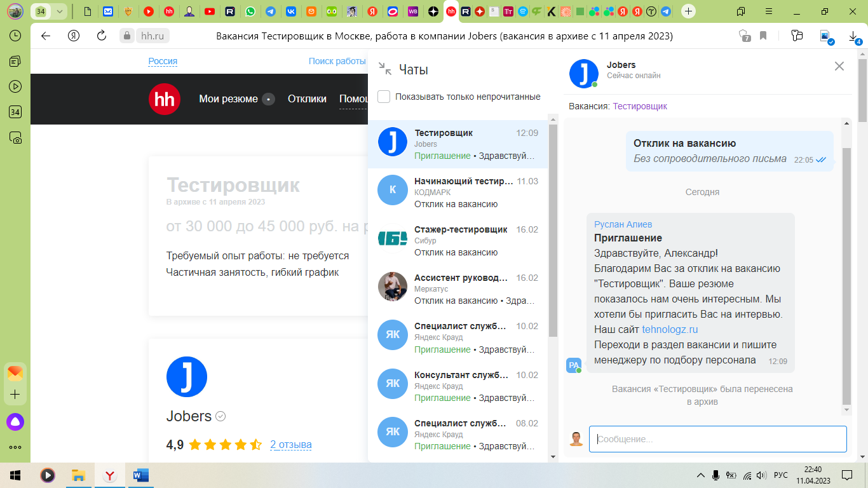
Task: Switch to the Wildberries WB tab
Action: click(413, 11)
